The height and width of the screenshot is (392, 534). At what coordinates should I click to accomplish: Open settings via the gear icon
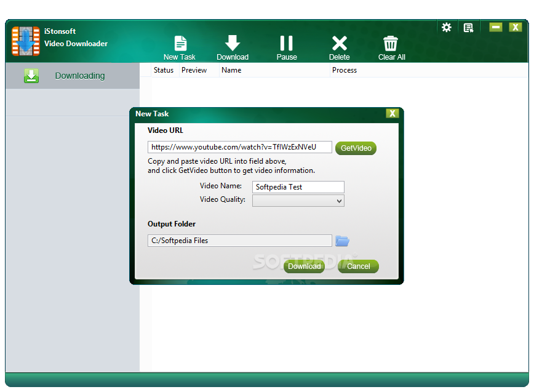point(446,27)
